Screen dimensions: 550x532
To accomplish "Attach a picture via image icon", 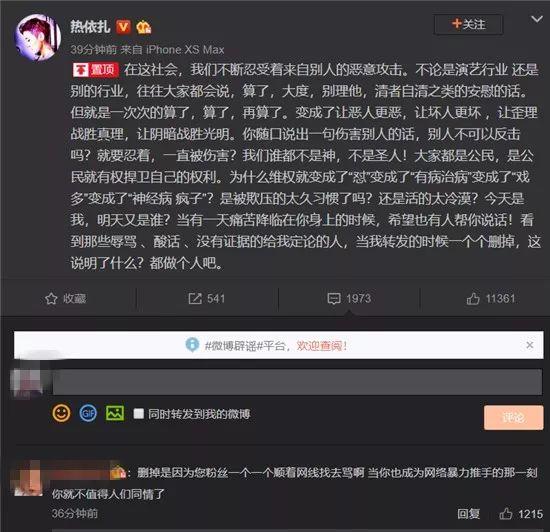I will coord(115,413).
